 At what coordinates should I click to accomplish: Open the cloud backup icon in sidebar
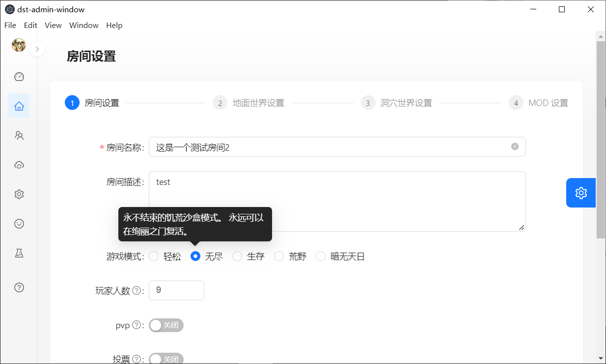pos(19,165)
